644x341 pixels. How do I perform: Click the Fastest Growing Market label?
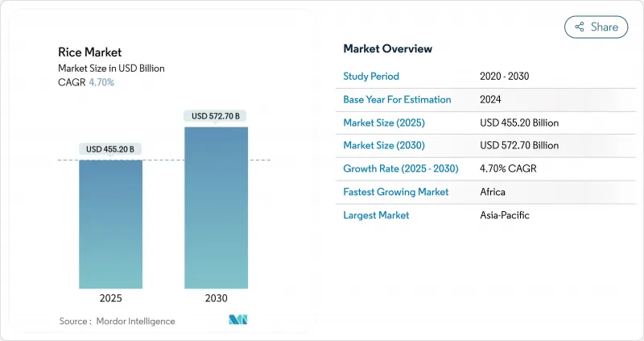click(395, 192)
